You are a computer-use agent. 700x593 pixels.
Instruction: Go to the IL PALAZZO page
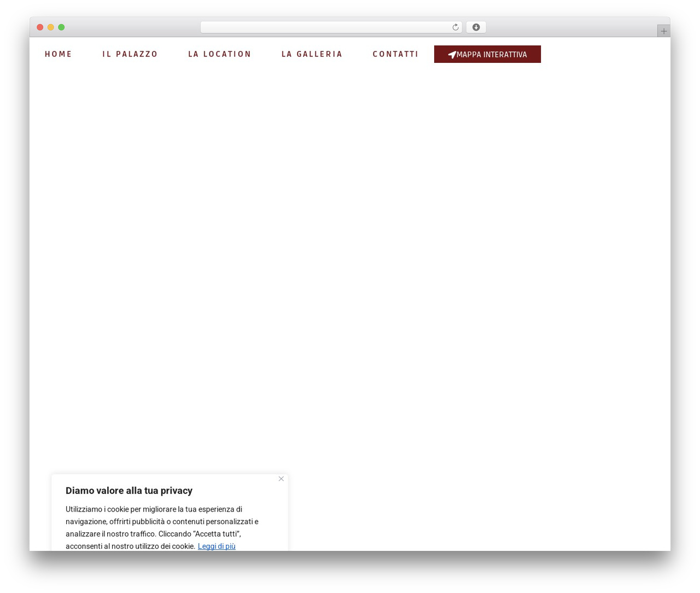click(x=130, y=54)
